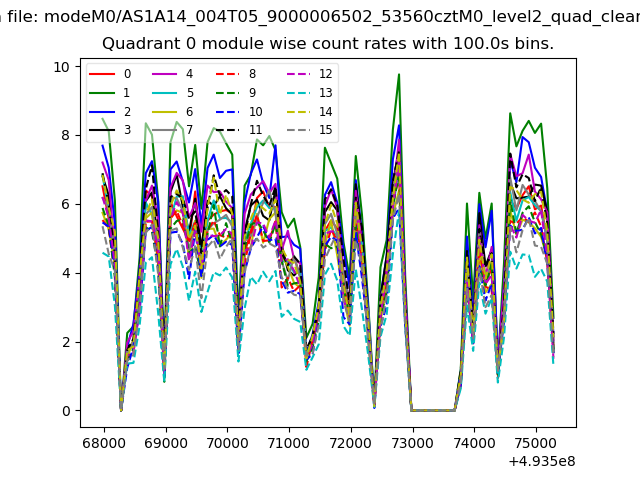This screenshot has width=640, height=480.
Task: Click the red line swatch for module 0
Action: (102, 75)
